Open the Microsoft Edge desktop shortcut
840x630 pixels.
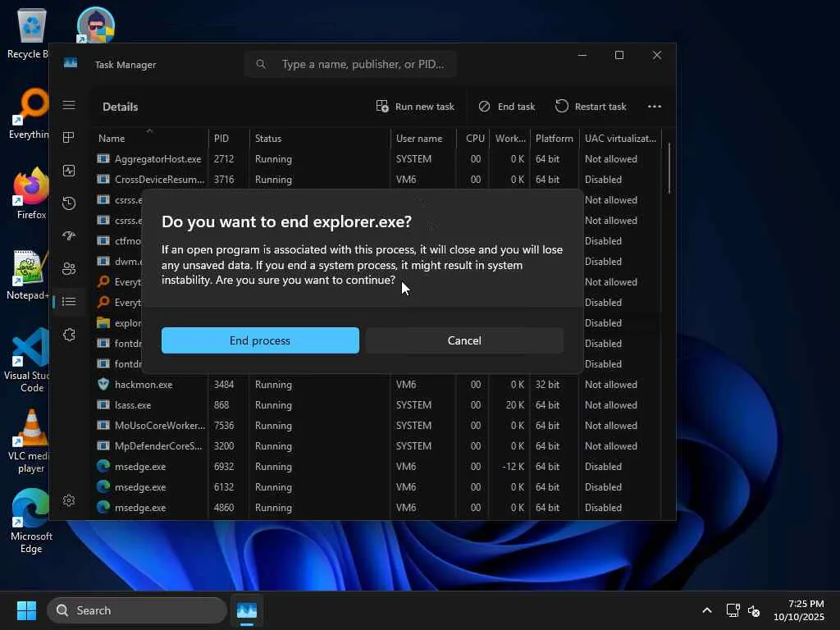[x=30, y=521]
